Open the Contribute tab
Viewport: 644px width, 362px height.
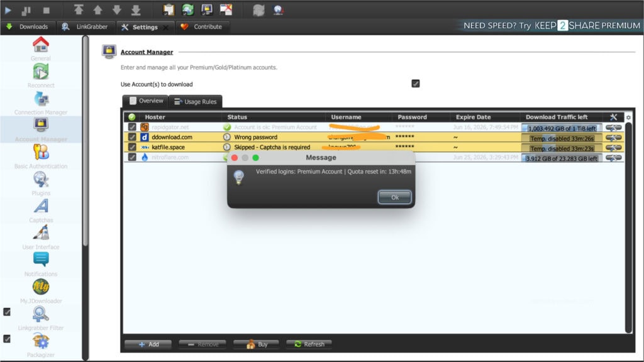(x=203, y=26)
